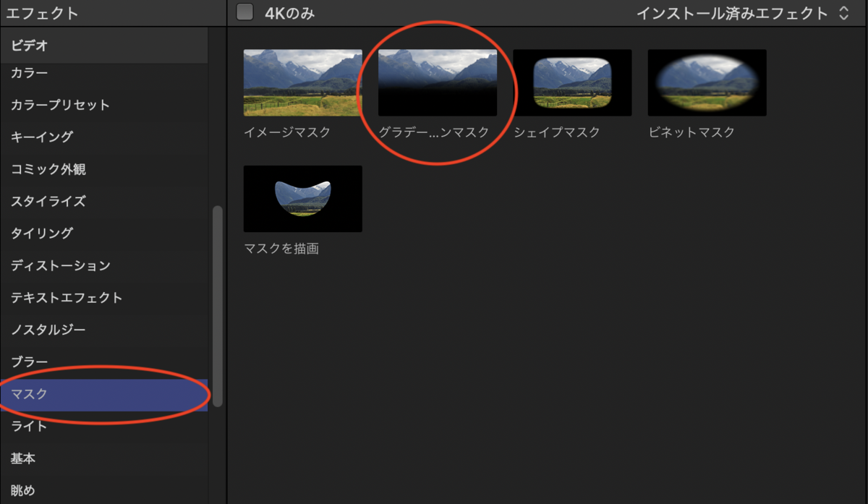
Task: Open the タイリング category
Action: [x=104, y=233]
